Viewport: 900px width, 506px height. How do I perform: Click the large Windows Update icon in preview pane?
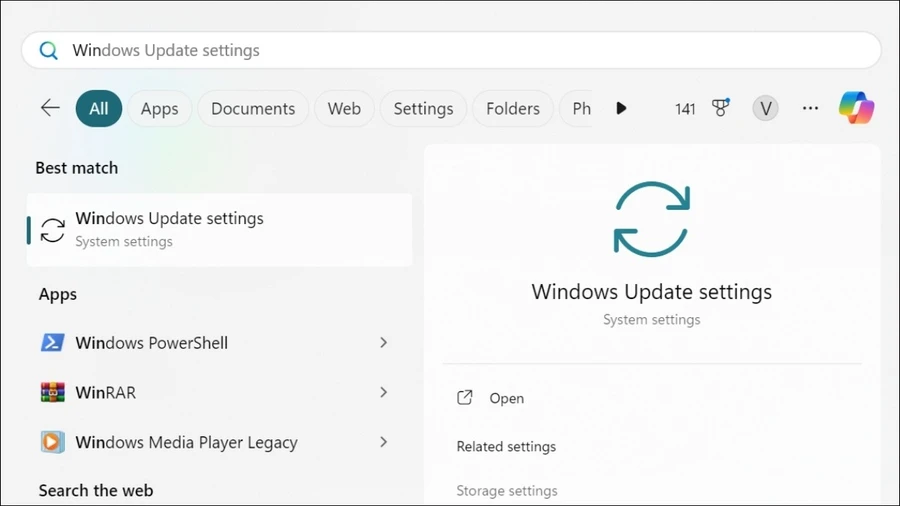(651, 219)
